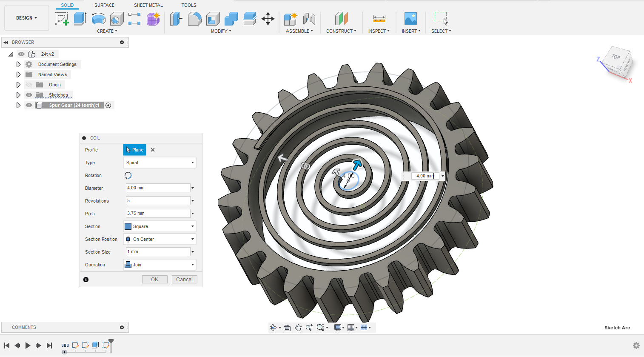
Task: Switch to the Sheet Metal tab
Action: coord(148,5)
